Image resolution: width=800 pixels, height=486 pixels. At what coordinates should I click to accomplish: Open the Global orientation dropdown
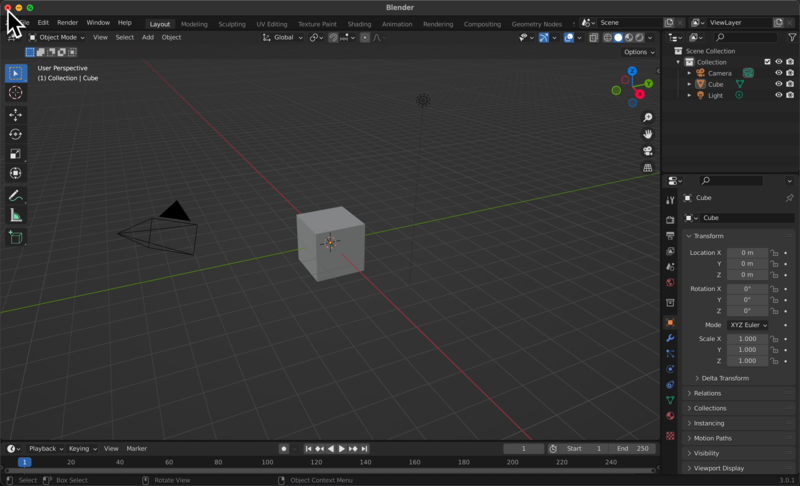pyautogui.click(x=283, y=38)
